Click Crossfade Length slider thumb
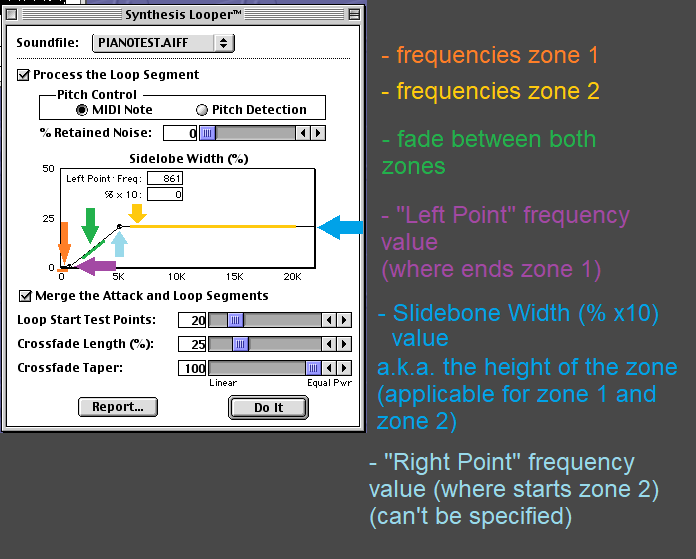This screenshot has height=559, width=696. tap(240, 344)
